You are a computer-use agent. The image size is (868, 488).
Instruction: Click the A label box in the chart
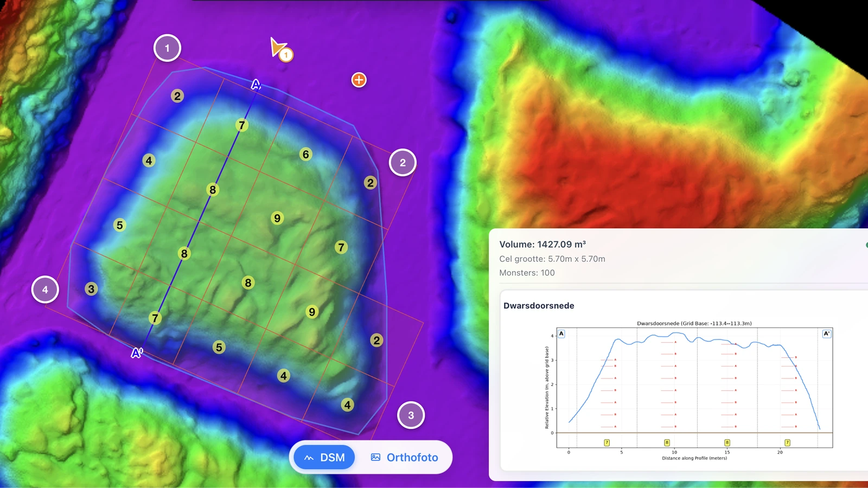[561, 334]
